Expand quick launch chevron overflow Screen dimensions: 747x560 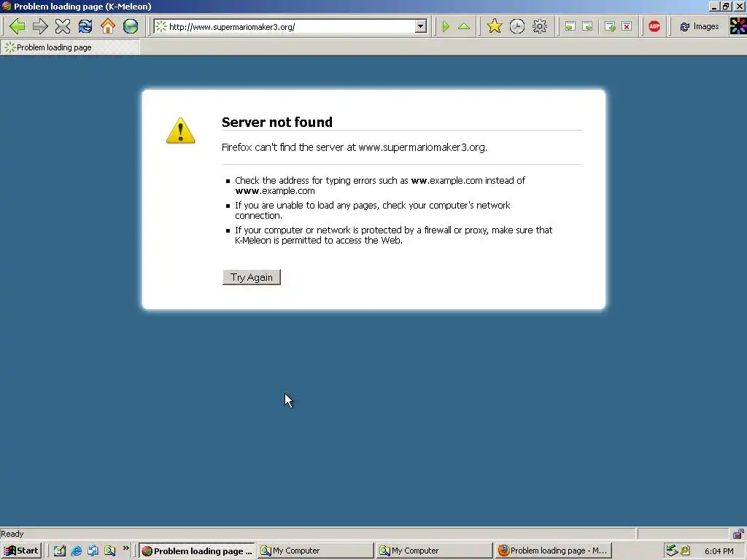(x=125, y=548)
